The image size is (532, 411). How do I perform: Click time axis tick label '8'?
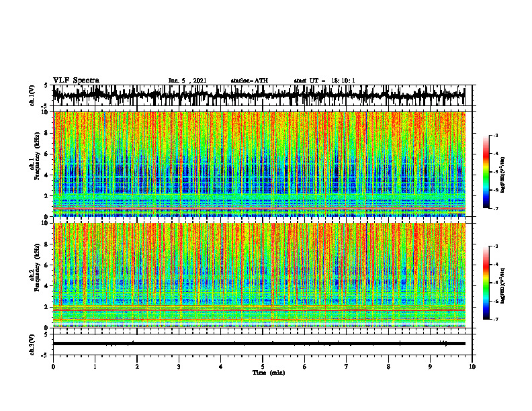388,367
